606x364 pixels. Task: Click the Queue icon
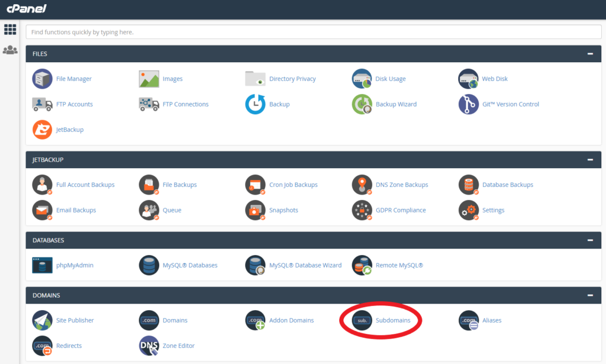pyautogui.click(x=149, y=210)
